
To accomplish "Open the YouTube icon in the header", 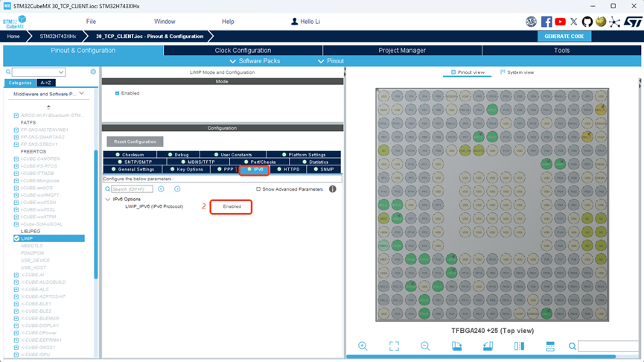I will [x=560, y=22].
